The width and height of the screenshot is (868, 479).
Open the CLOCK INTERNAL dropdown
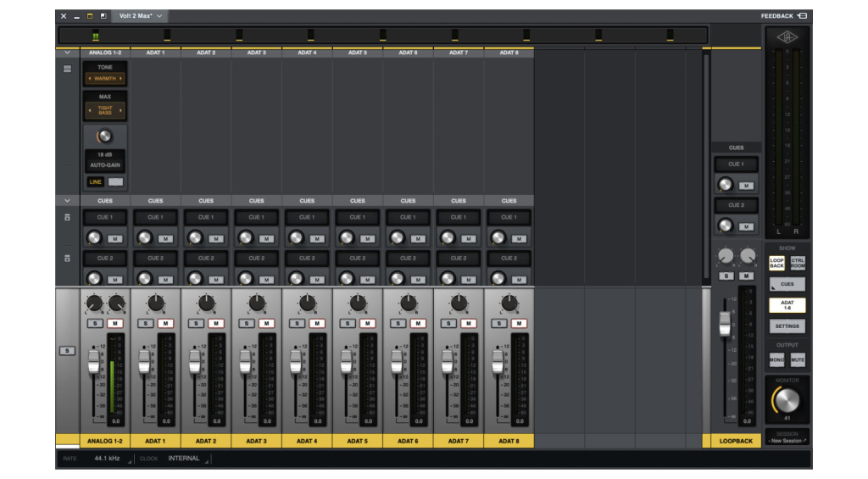coord(188,459)
